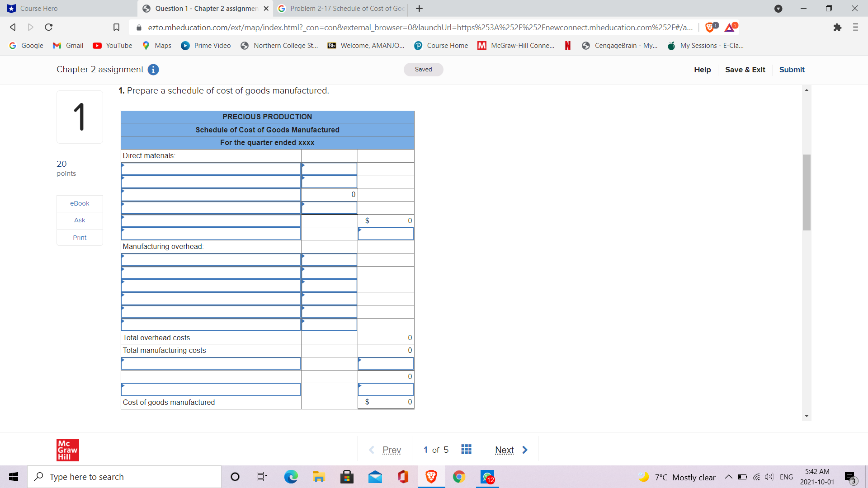This screenshot has width=868, height=488.
Task: Select the Course Home bookmark entry
Action: [x=440, y=45]
